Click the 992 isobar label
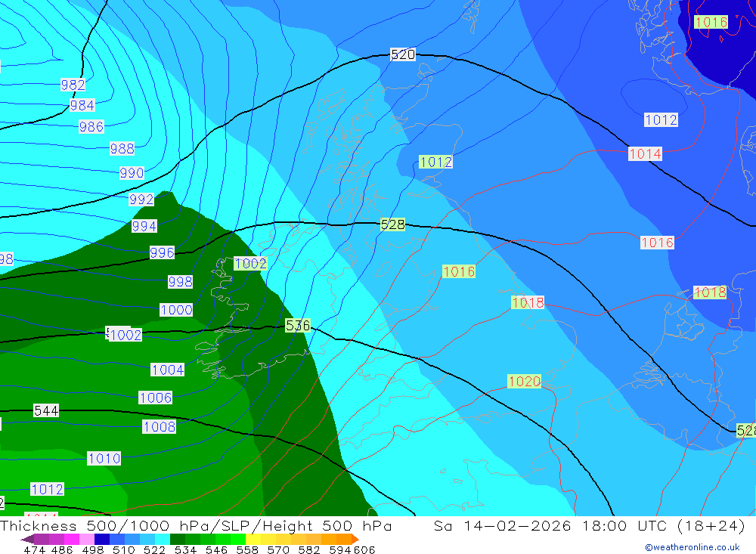 tap(141, 199)
